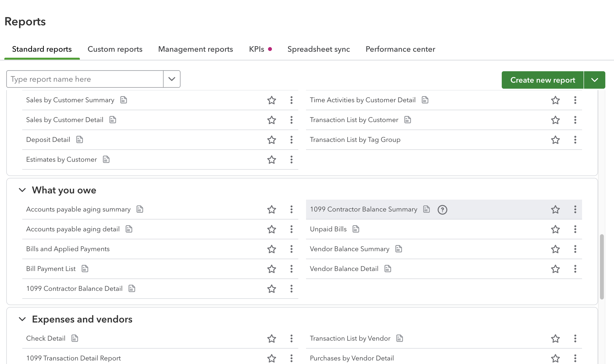Star the Vendor Balance Detail report

point(555,269)
